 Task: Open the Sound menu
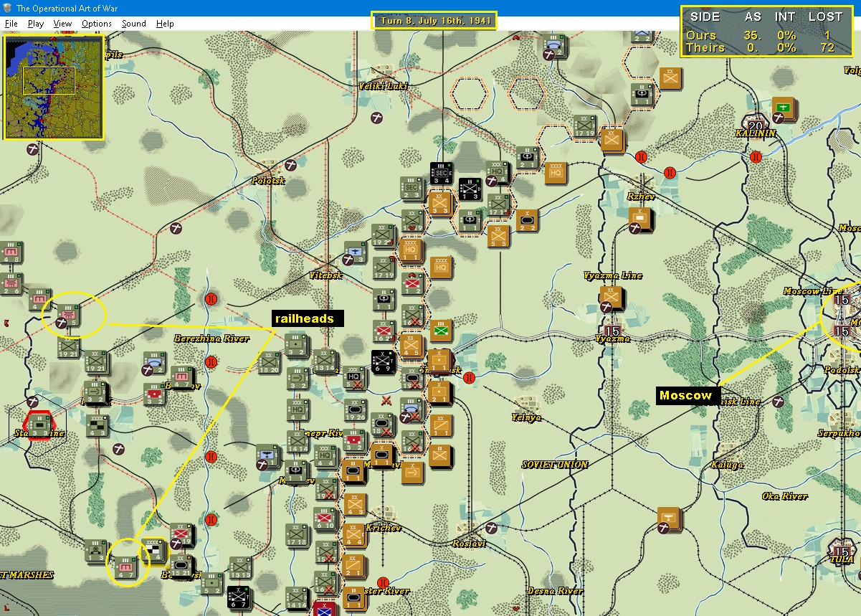134,24
